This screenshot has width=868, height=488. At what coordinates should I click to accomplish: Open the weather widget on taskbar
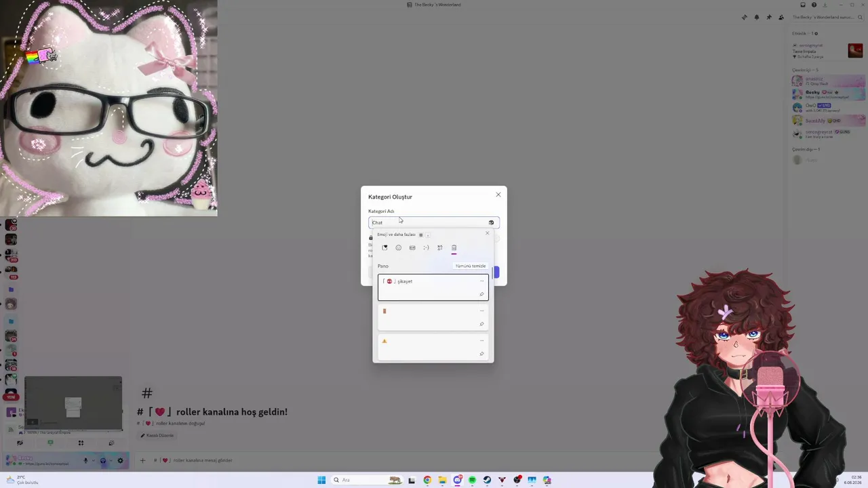[x=22, y=480]
